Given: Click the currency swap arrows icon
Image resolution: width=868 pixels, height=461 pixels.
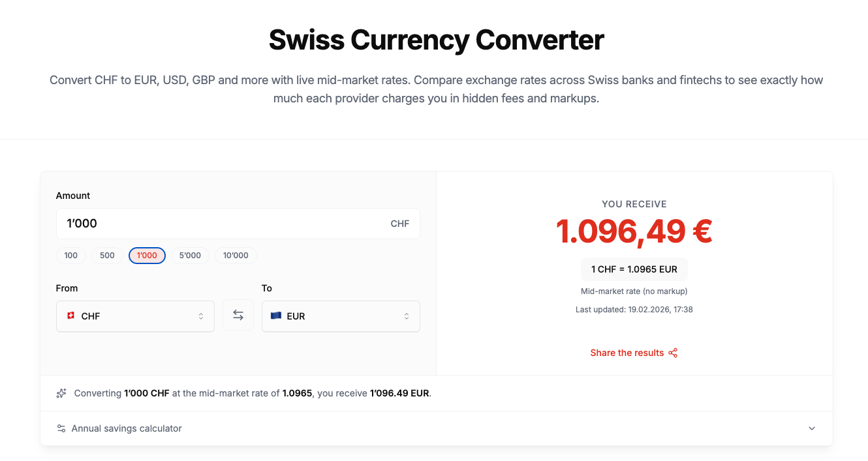Looking at the screenshot, I should click(238, 314).
